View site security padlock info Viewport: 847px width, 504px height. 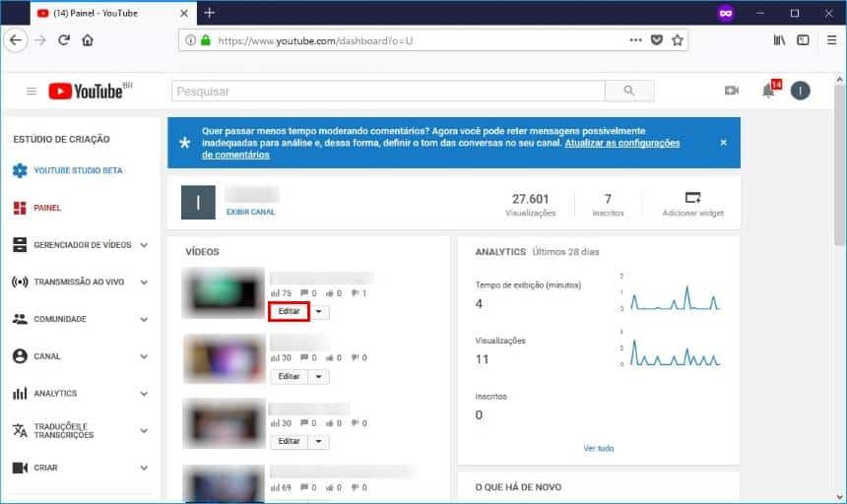205,40
